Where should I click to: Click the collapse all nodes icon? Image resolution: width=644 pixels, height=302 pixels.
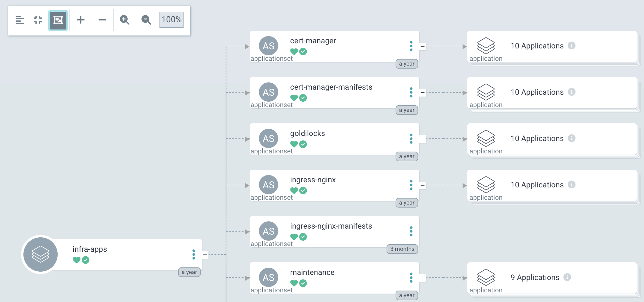click(x=38, y=20)
